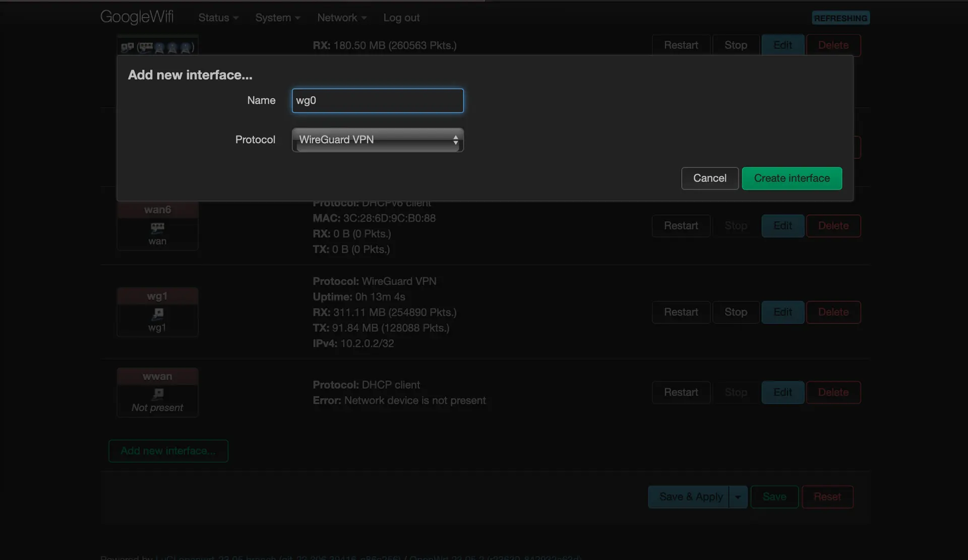Click the wwan device icon
968x560 pixels.
157,394
